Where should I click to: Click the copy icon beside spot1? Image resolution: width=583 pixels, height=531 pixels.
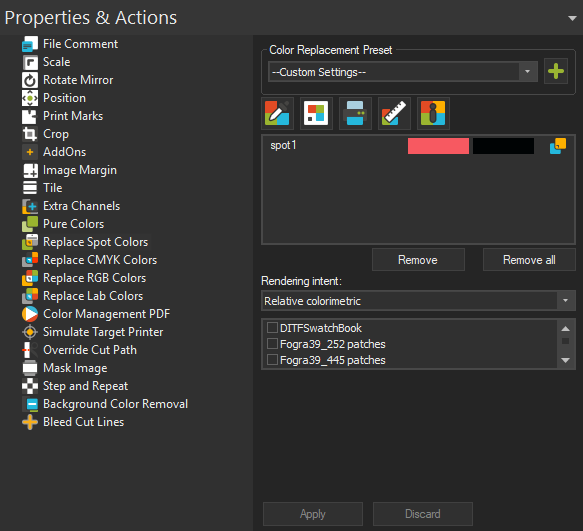(x=558, y=146)
